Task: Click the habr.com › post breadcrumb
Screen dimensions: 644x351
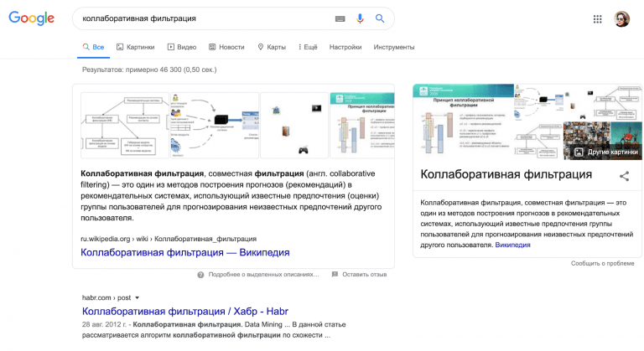Action: (x=106, y=297)
